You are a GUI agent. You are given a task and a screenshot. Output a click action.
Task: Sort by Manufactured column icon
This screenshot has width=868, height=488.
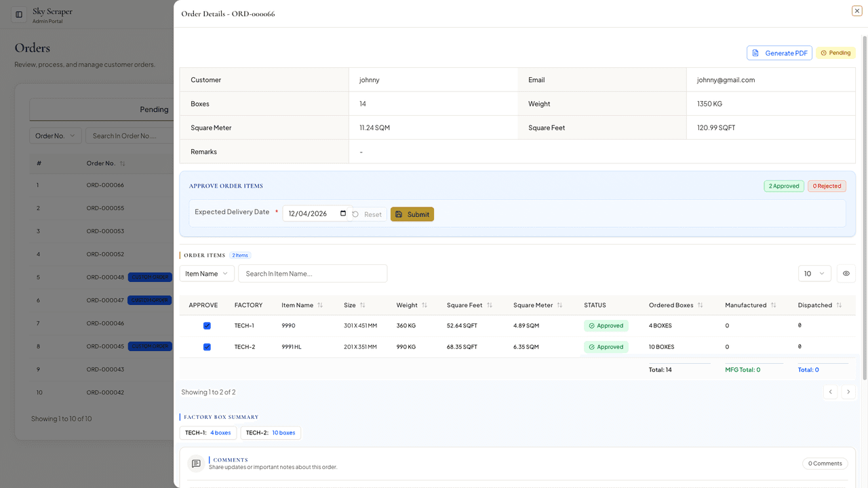774,305
